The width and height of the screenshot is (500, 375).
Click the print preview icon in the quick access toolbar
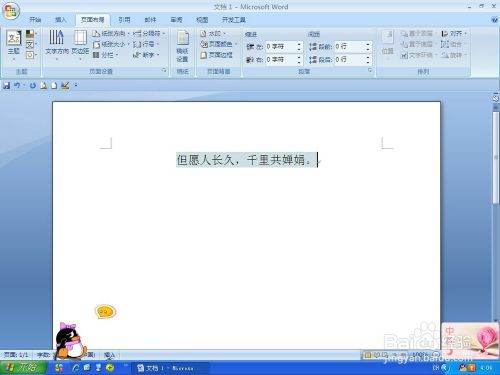43,86
